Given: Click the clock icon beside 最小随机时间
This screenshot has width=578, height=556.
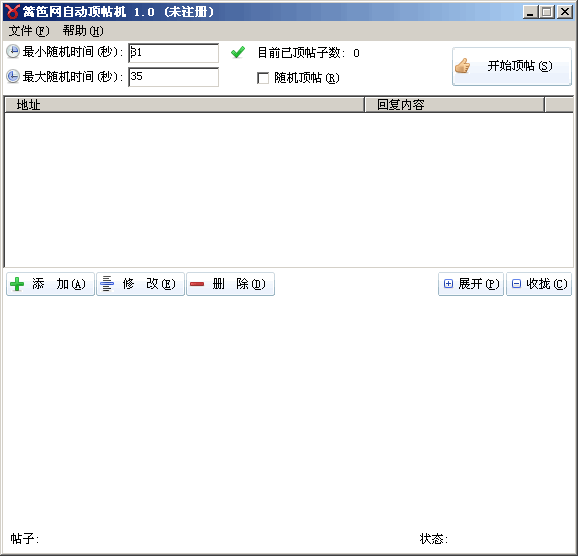Looking at the screenshot, I should pos(13,51).
